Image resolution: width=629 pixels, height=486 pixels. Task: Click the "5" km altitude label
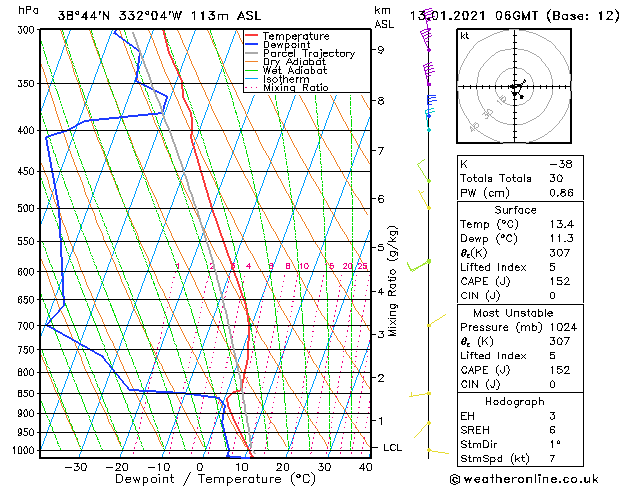click(380, 247)
